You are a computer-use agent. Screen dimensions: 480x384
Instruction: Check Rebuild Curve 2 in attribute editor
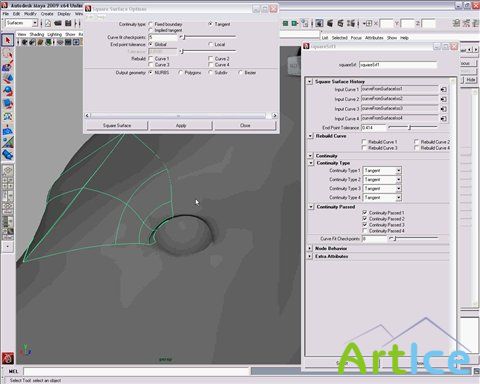point(416,142)
